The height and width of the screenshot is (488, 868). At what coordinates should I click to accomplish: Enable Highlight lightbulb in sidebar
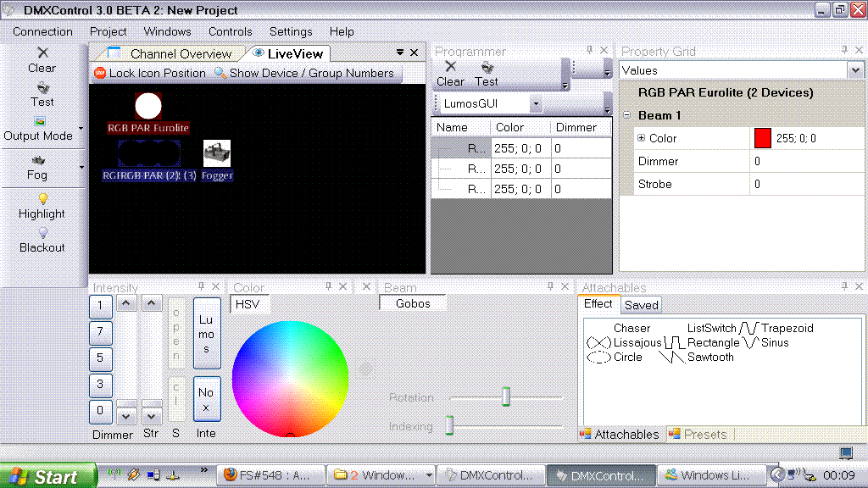pos(42,199)
